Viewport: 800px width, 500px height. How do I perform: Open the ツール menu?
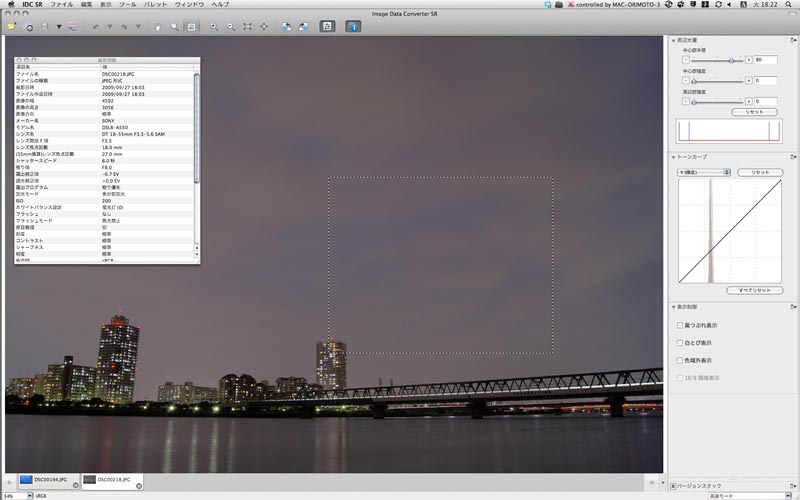tap(128, 4)
